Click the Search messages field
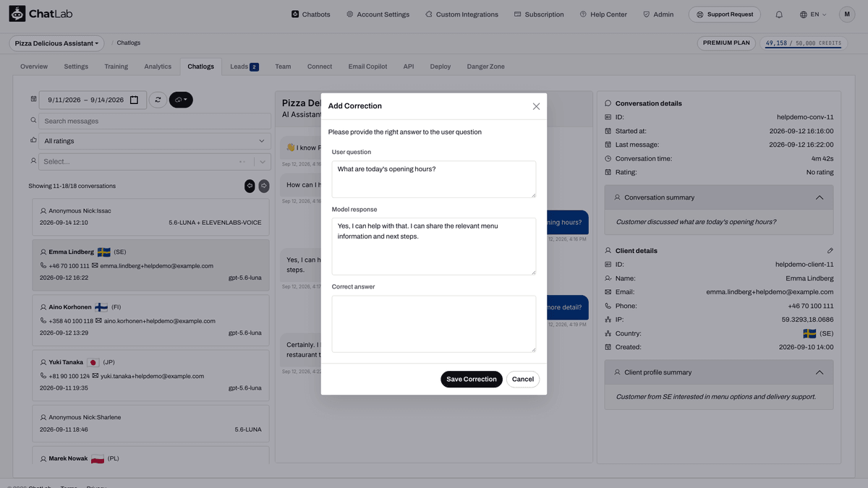868x488 pixels. [x=155, y=121]
